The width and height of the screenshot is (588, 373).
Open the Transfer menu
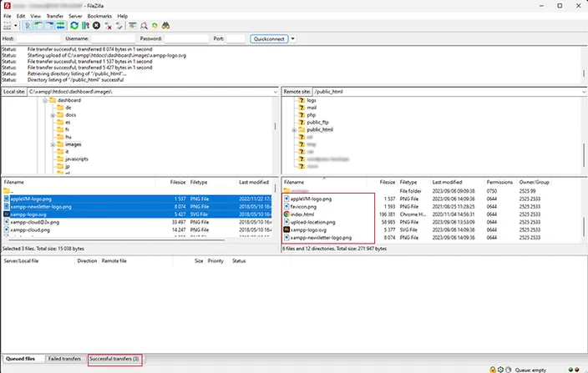55,16
